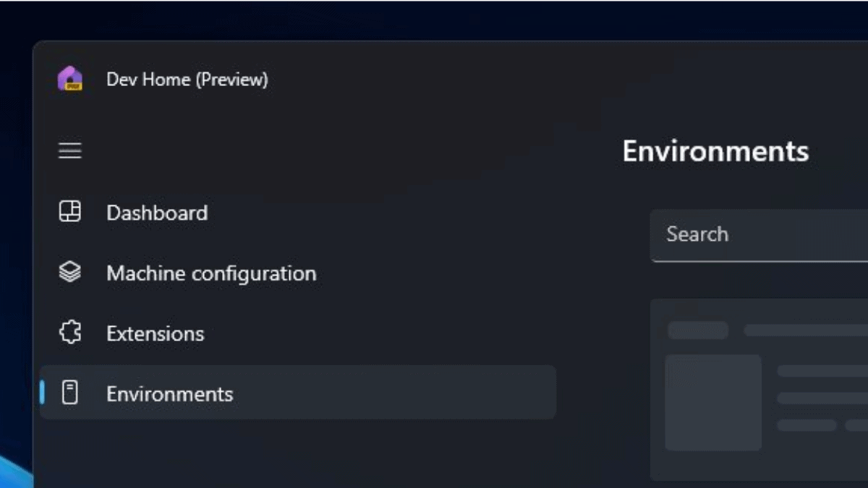Open the hamburger navigation menu

69,150
